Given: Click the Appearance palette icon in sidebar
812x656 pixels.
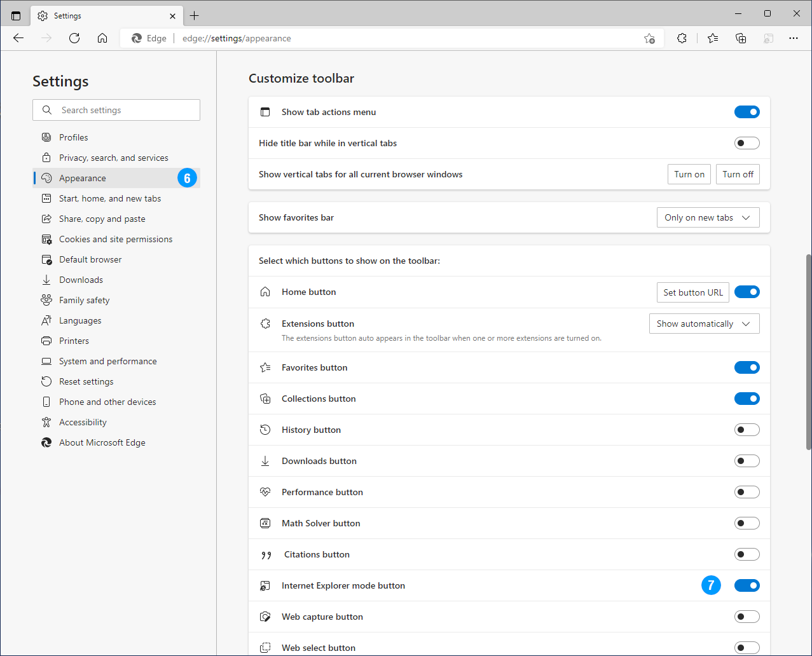Looking at the screenshot, I should click(x=46, y=177).
